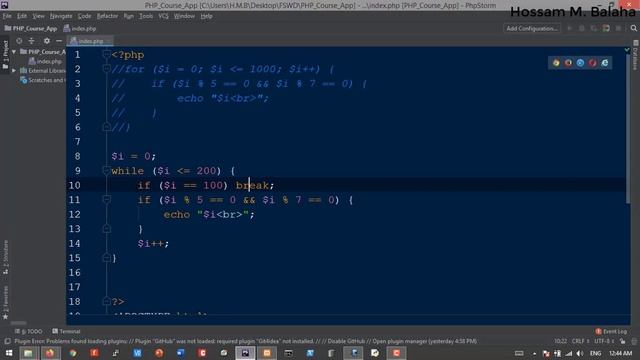The width and height of the screenshot is (640, 360).
Task: Open in Opera browser icon in editor
Action: (593, 63)
